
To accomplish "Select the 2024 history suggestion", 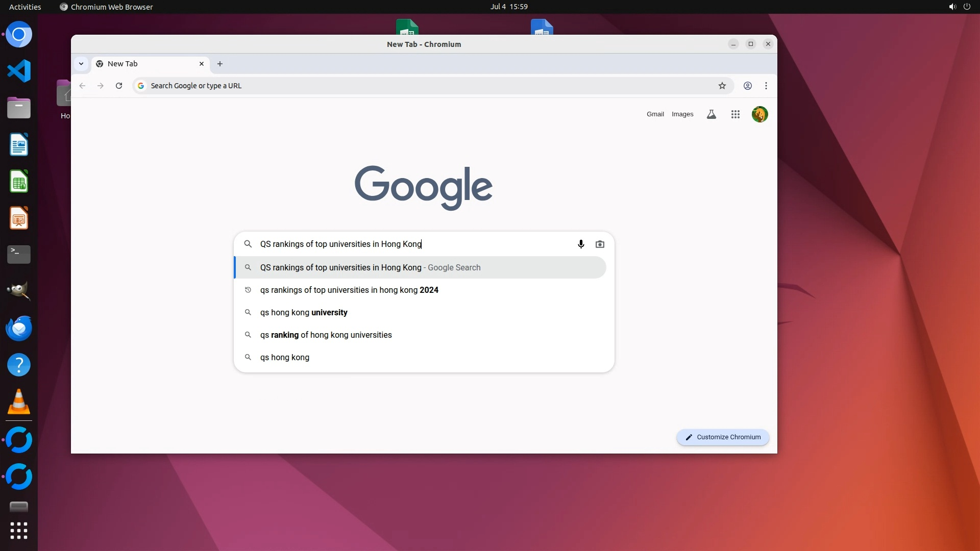I will [349, 290].
